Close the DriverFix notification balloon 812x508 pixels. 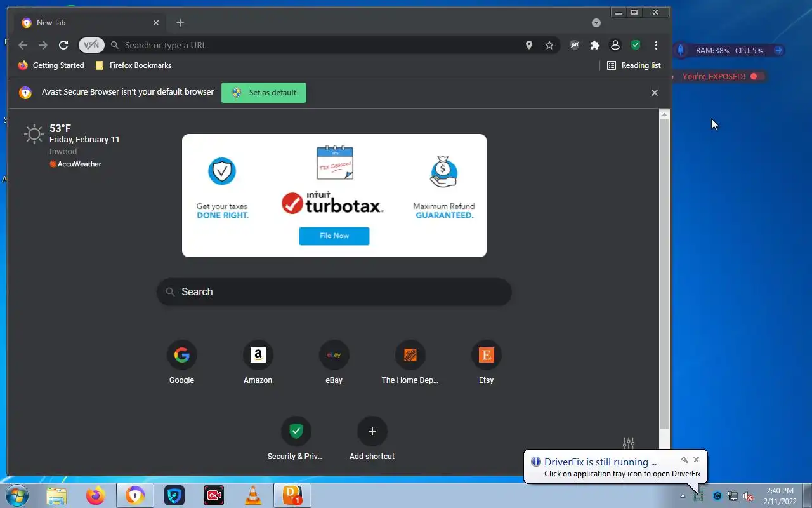click(x=696, y=460)
